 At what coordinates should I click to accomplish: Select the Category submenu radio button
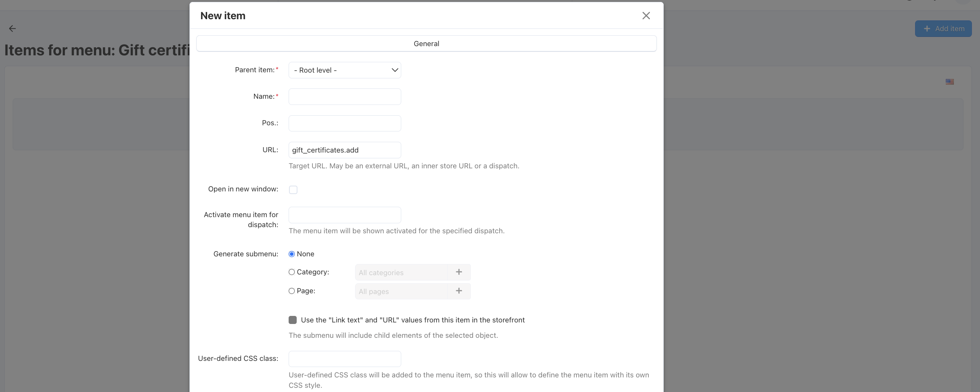coord(292,272)
